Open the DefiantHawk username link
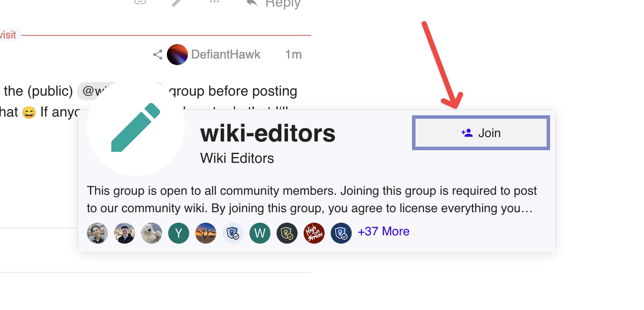Screen dimensions: 644x310 pos(226,55)
